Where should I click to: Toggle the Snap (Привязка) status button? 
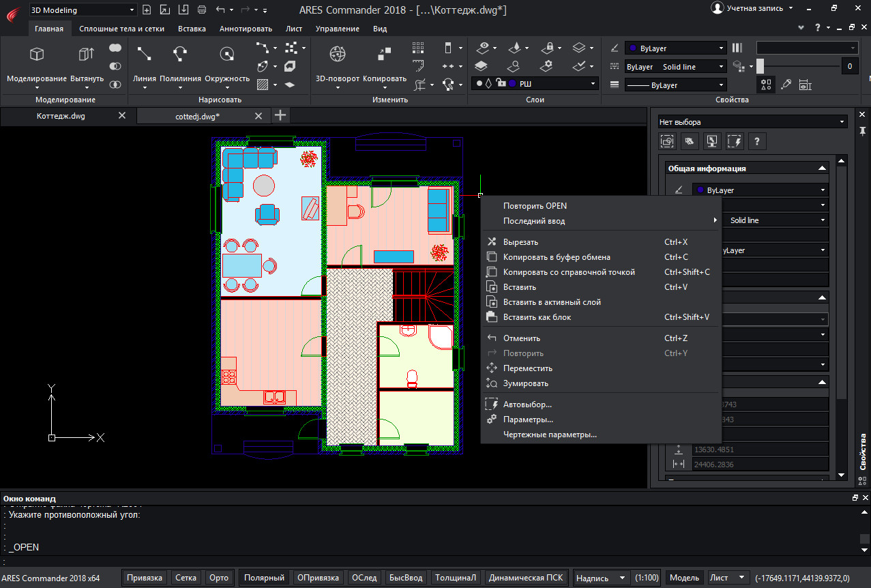click(145, 578)
